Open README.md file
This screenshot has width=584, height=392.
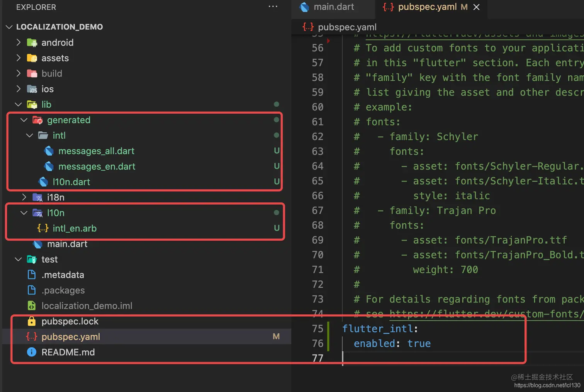pos(68,352)
